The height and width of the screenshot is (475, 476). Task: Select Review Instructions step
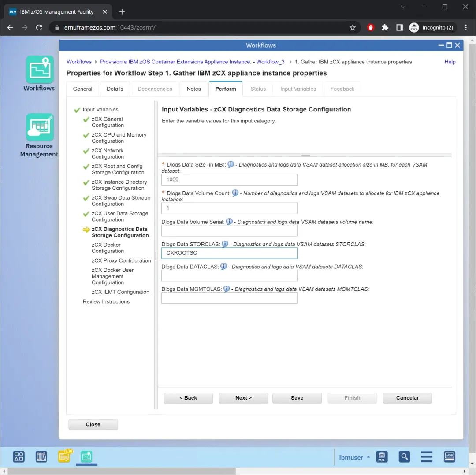(106, 301)
